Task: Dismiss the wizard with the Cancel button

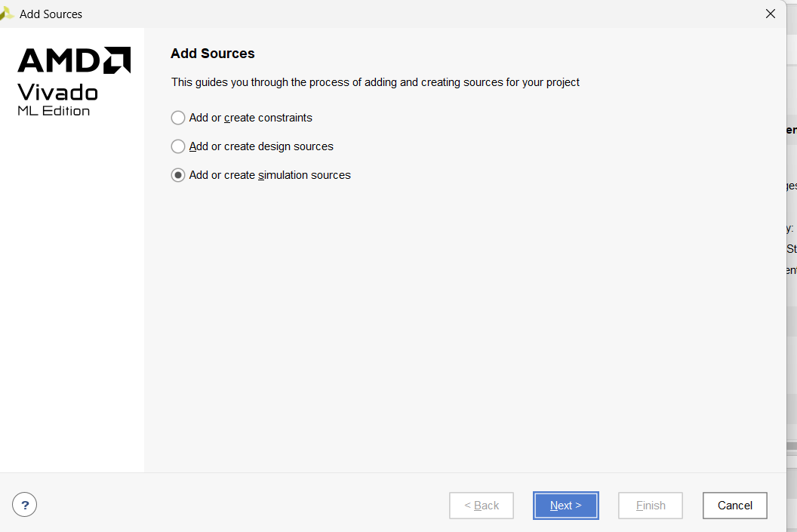Action: (x=735, y=506)
